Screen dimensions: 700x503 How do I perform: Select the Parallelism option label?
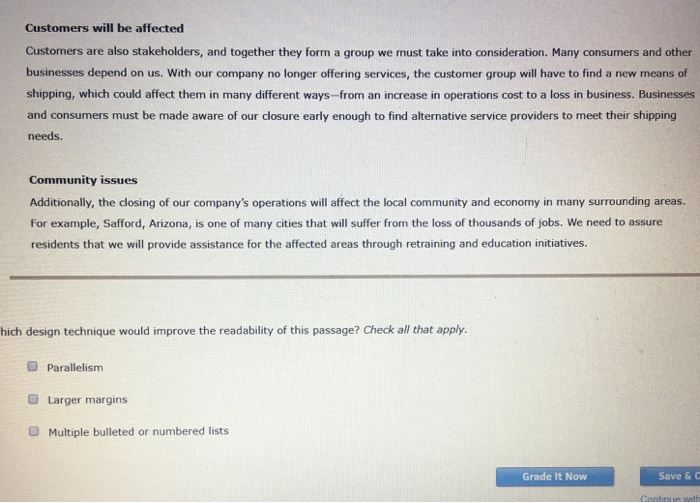[75, 368]
